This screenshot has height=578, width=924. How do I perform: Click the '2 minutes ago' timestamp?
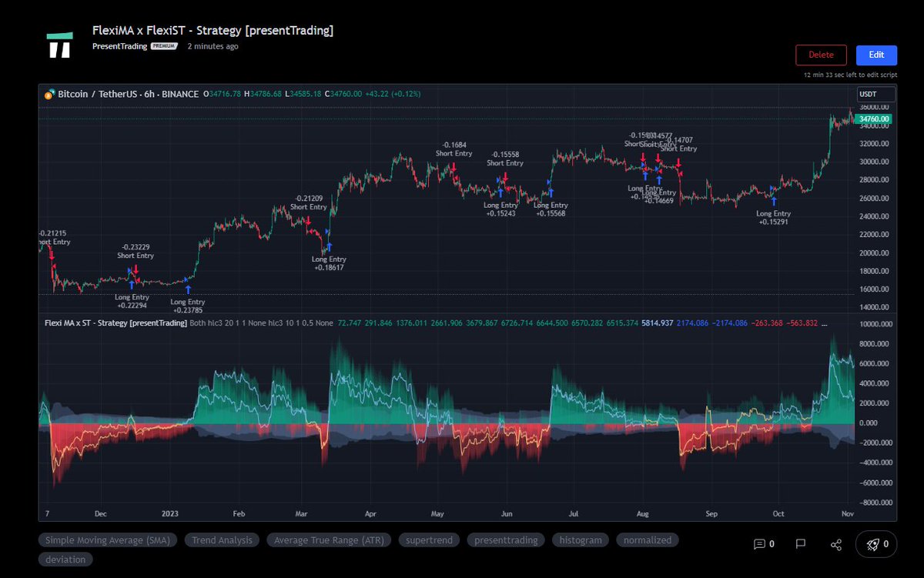click(x=213, y=46)
